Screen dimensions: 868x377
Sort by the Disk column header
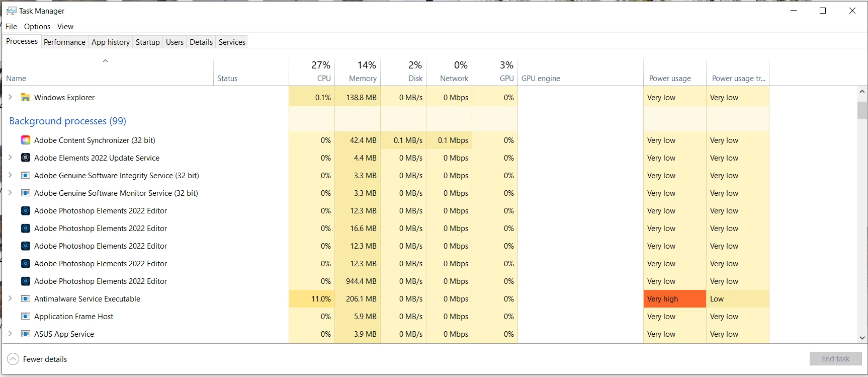(x=403, y=72)
